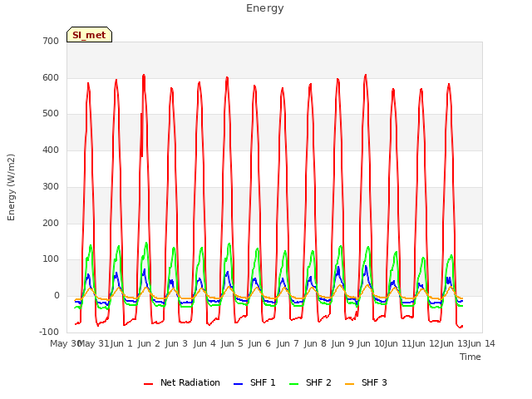This screenshot has width=532, height=399.
Task: Click the orange SHF 3 legend swatch
Action: click(x=349, y=384)
